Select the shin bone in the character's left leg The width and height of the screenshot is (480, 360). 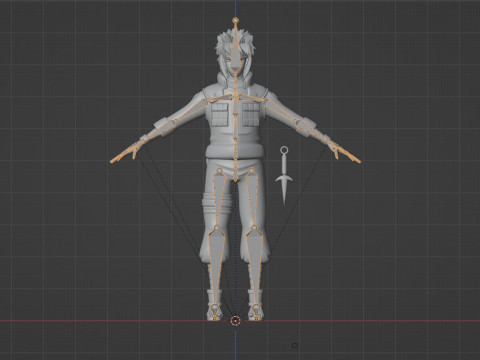[255, 267]
